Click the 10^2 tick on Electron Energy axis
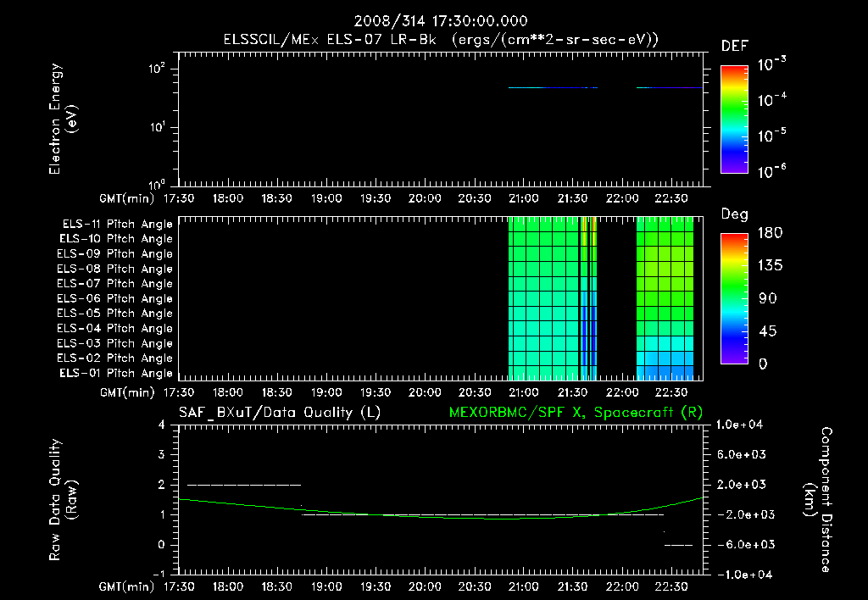This screenshot has height=600, width=868. 157,68
